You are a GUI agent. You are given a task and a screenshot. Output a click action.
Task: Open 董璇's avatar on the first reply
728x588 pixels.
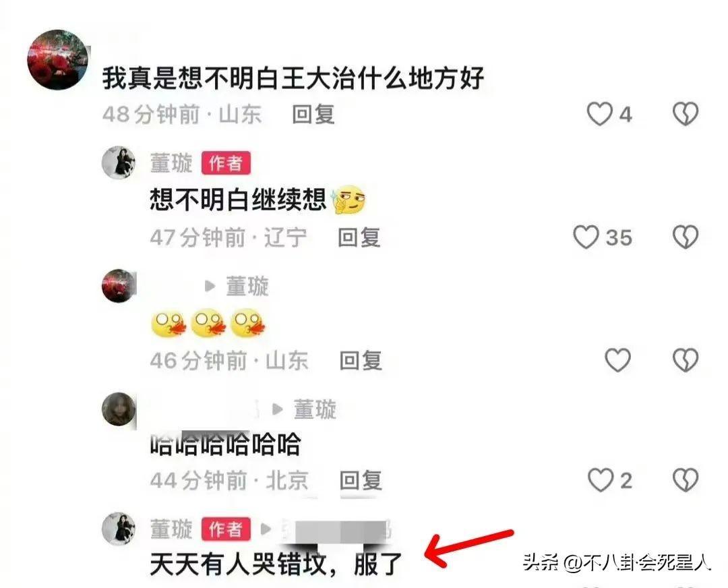pos(119,163)
